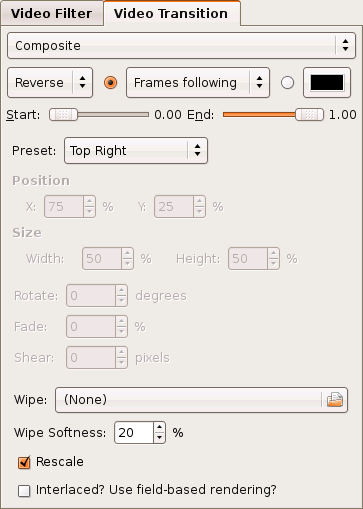The height and width of the screenshot is (509, 363).
Task: Click the Start slider handle
Action: 63,115
